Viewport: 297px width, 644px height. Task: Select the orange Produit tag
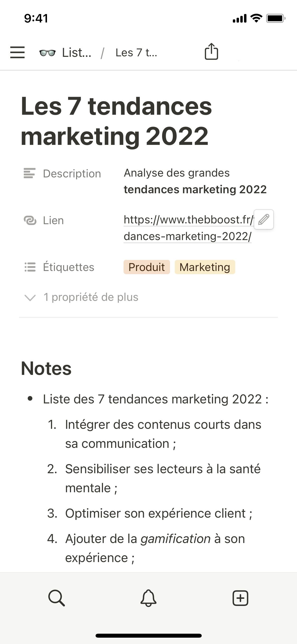pyautogui.click(x=147, y=267)
